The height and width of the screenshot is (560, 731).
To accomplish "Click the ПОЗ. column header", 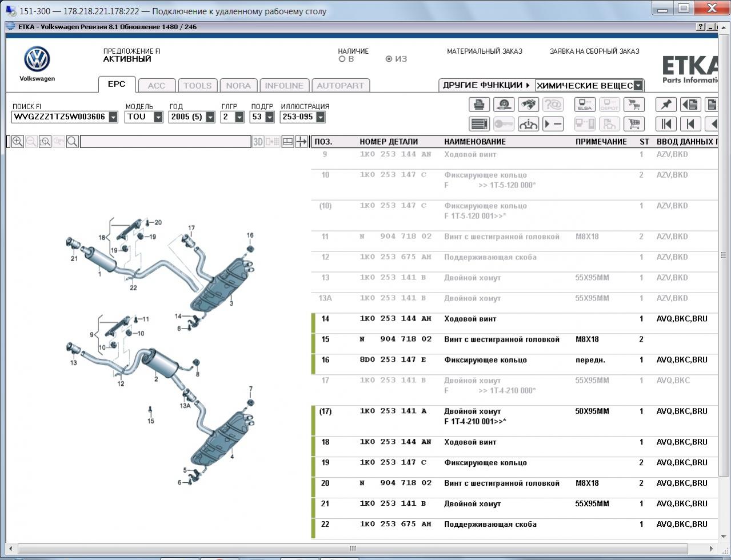I will point(323,142).
